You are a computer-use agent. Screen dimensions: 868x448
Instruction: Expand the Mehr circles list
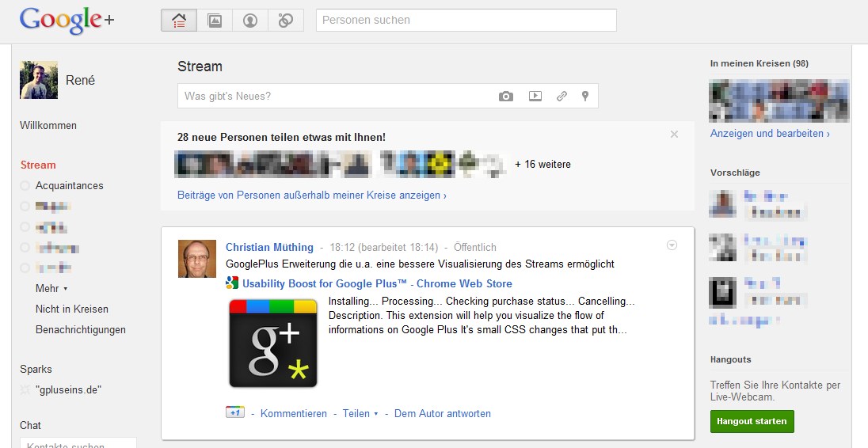coord(51,288)
